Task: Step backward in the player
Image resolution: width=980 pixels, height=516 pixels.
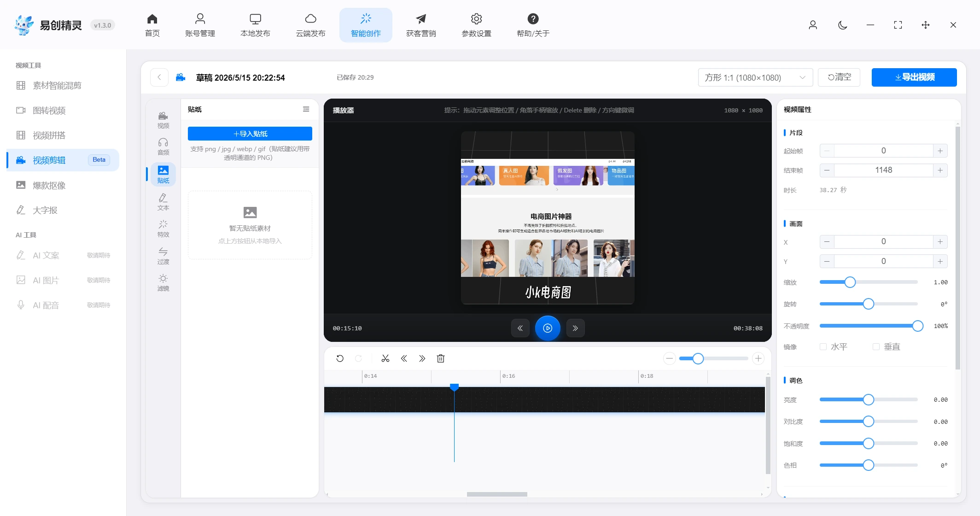Action: tap(520, 328)
